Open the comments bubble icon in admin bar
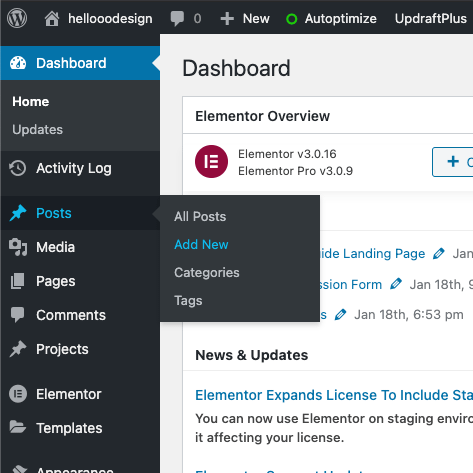 coord(177,19)
